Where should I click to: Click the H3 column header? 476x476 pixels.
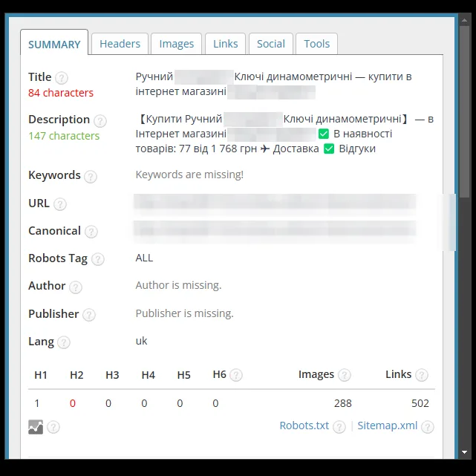pos(112,375)
